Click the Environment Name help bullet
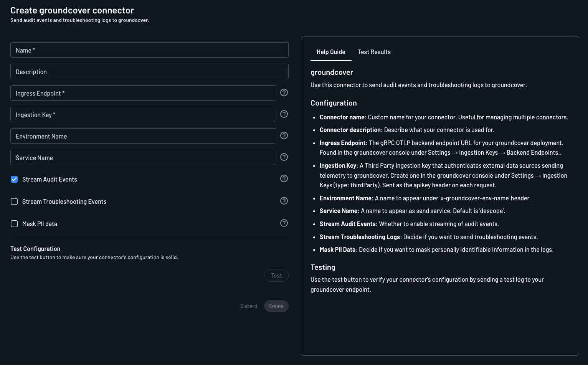Image resolution: width=588 pixels, height=365 pixels. [x=425, y=198]
